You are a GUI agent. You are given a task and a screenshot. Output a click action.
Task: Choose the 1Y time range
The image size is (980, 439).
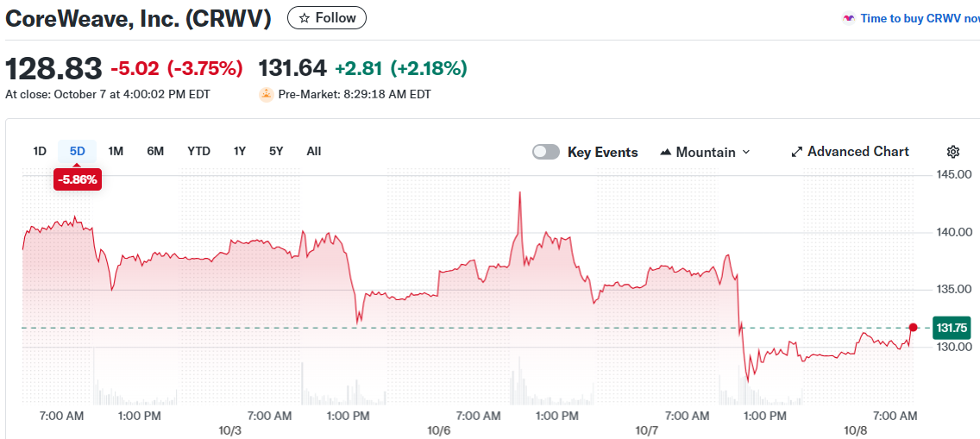240,151
